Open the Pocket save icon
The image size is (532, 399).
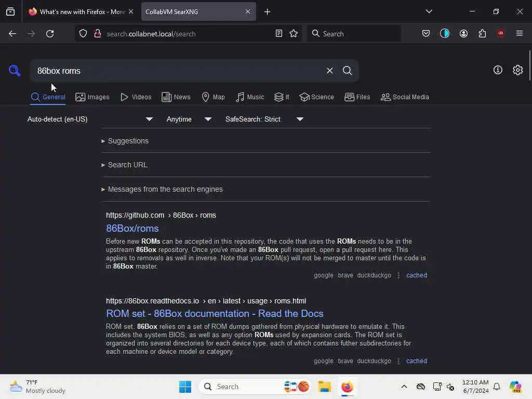tap(426, 34)
